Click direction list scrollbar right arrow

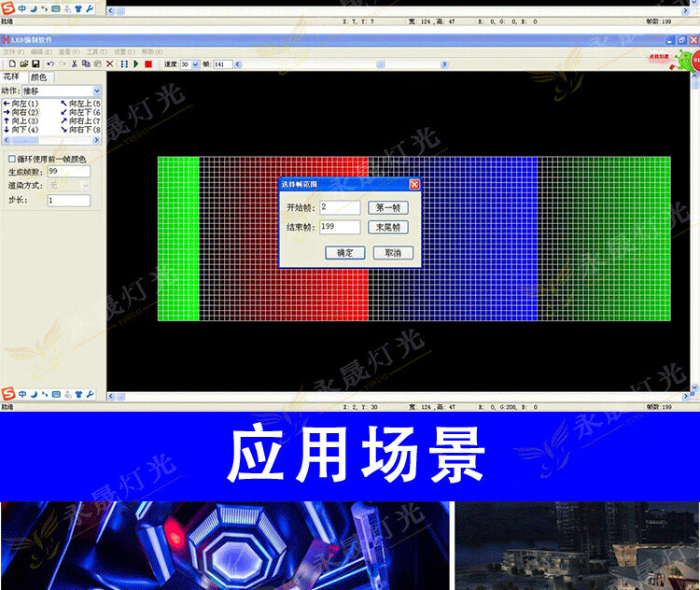coord(96,140)
